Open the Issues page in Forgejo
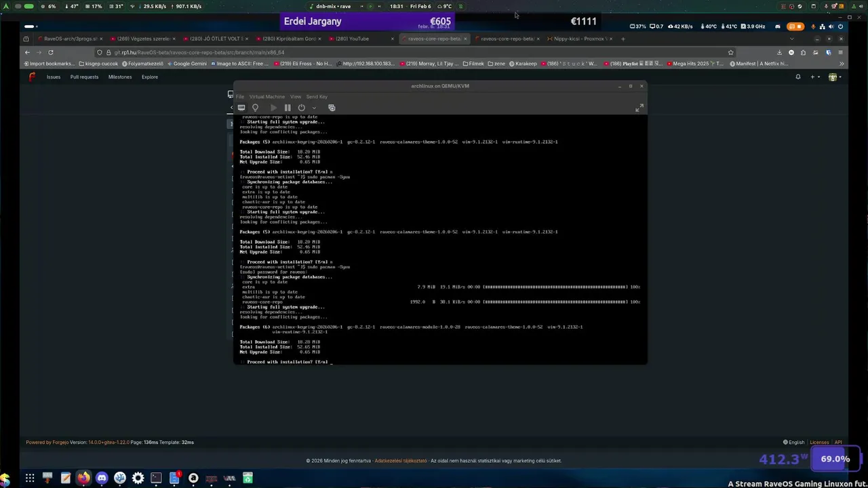This screenshot has width=868, height=488. tap(54, 77)
